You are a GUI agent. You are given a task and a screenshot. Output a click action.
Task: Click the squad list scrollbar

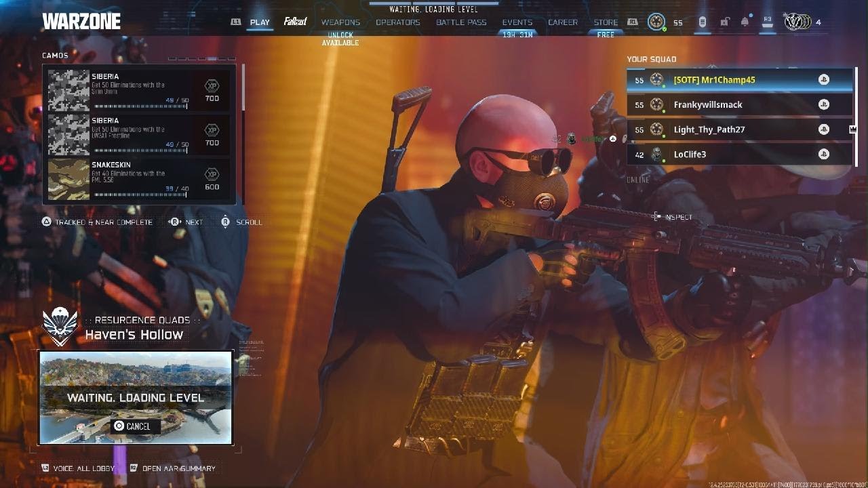856,117
